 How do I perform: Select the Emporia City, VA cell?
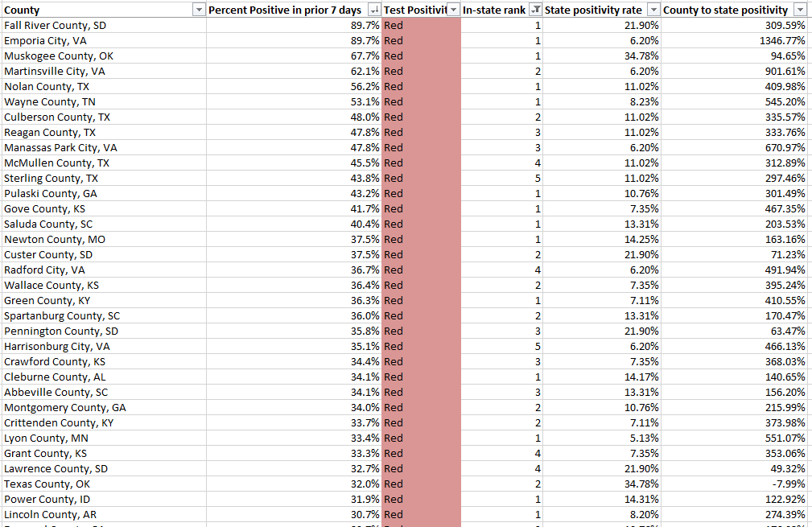tap(104, 40)
